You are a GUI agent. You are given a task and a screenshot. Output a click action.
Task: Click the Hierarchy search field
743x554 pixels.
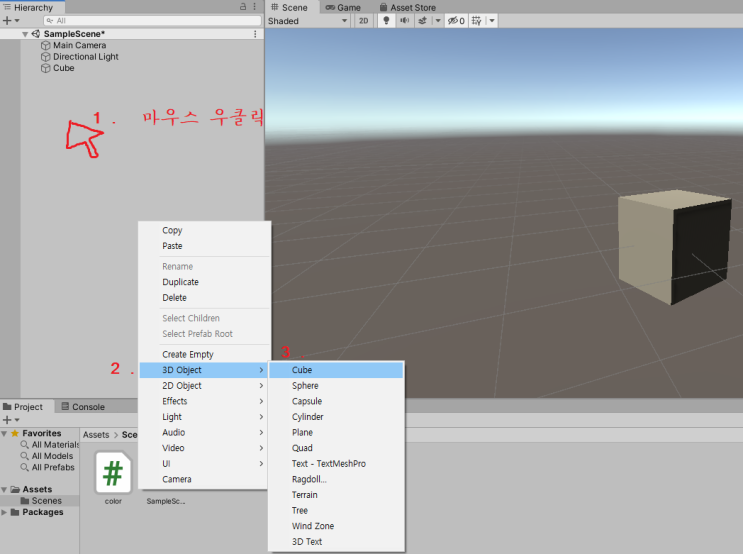(x=152, y=20)
